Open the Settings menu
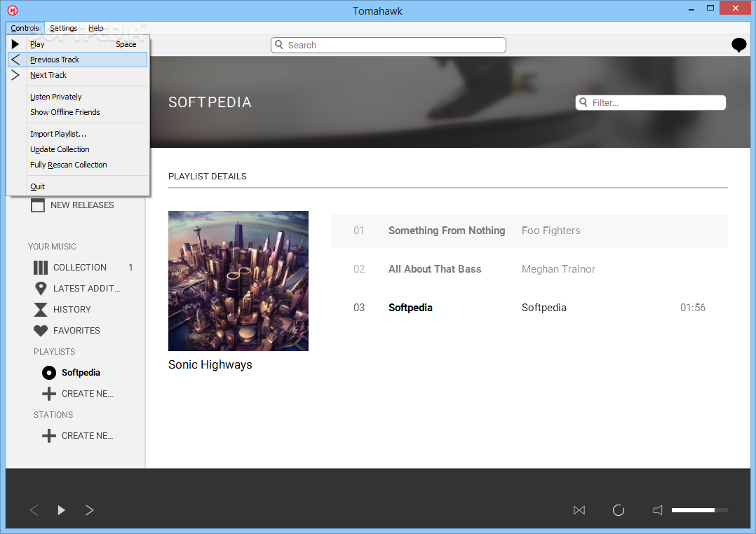The image size is (756, 534). pyautogui.click(x=64, y=28)
